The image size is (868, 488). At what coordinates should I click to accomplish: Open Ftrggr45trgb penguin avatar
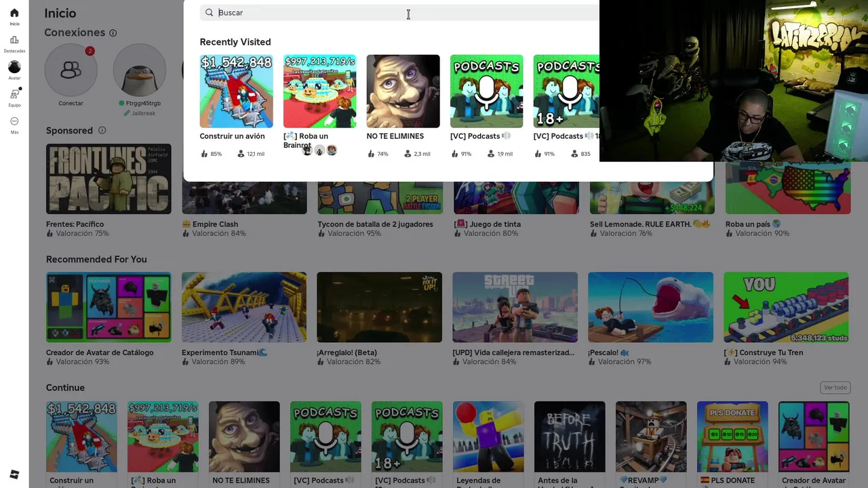pos(140,70)
